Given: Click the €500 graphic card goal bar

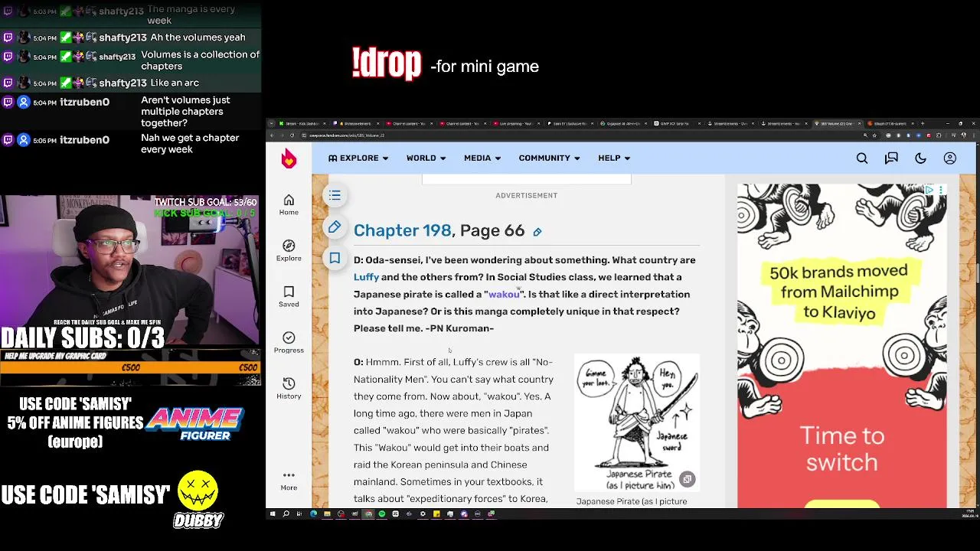Looking at the screenshot, I should 130,368.
